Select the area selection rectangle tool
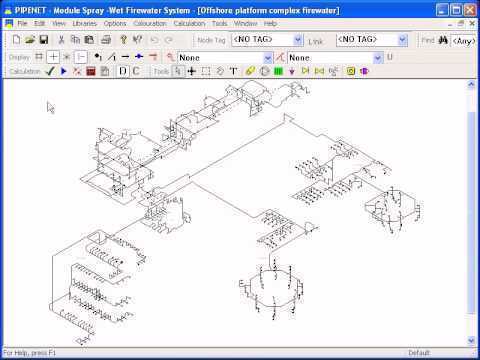 206,71
